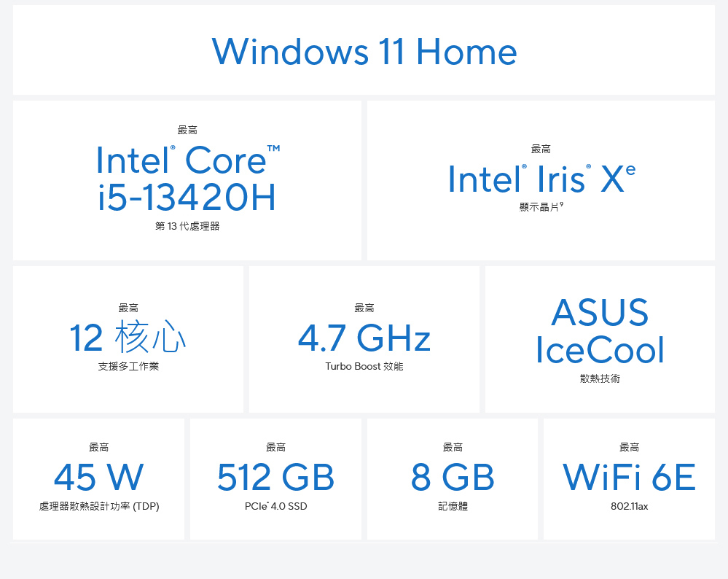Select the 散熱技術 caption
This screenshot has height=579, width=728.
click(x=600, y=378)
